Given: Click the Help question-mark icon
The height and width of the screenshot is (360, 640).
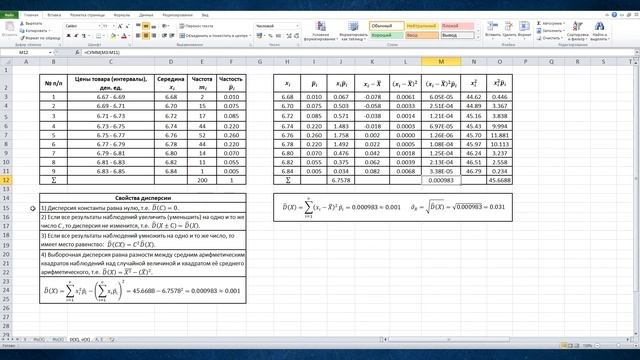Looking at the screenshot, I should (x=614, y=15).
